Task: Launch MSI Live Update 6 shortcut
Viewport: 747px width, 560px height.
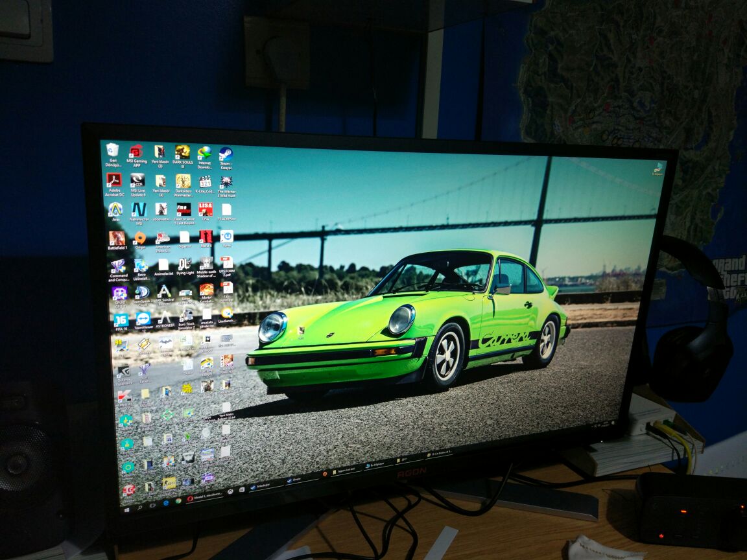Action: point(137,185)
